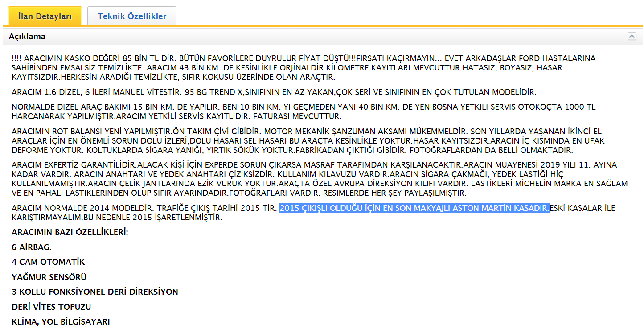The height and width of the screenshot is (329, 644).
Task: Click the line starting ARACIM EXPERTİZ GARANTİLİDİR
Action: [x=314, y=165]
